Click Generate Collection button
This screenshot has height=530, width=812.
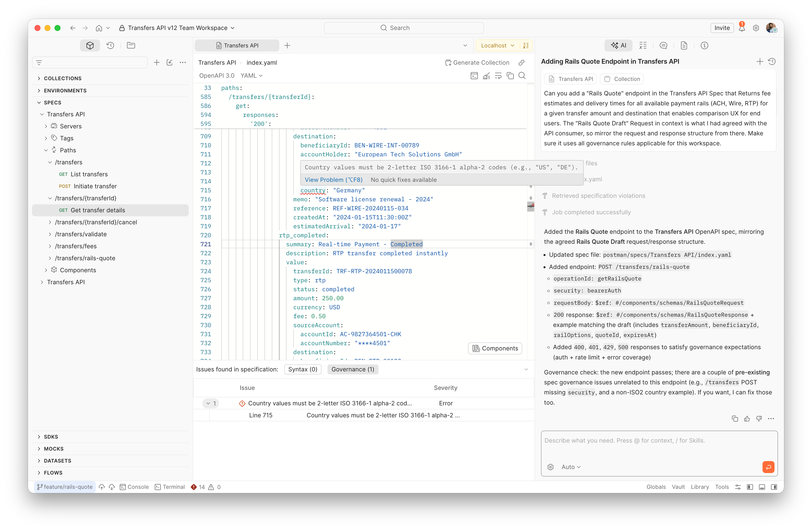point(477,63)
